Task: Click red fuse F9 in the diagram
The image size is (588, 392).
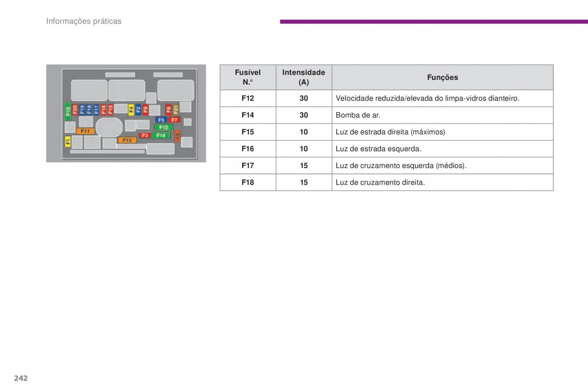Action: pyautogui.click(x=146, y=110)
